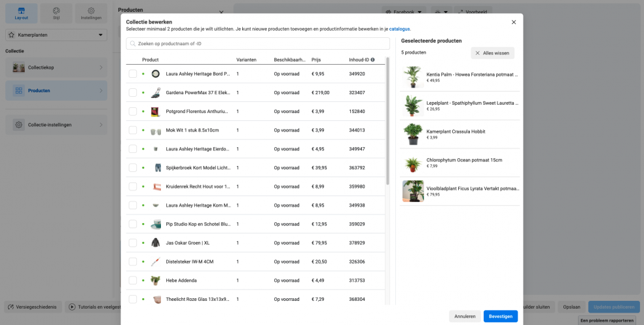Screen dimensions: 644x325
Task: Open Tutorials en veelgestelde vragen
Action: (93, 307)
